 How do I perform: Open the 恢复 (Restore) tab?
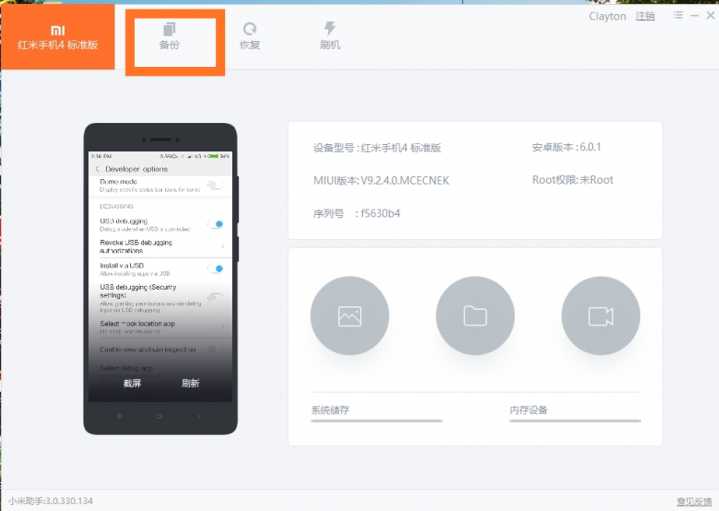(x=250, y=36)
